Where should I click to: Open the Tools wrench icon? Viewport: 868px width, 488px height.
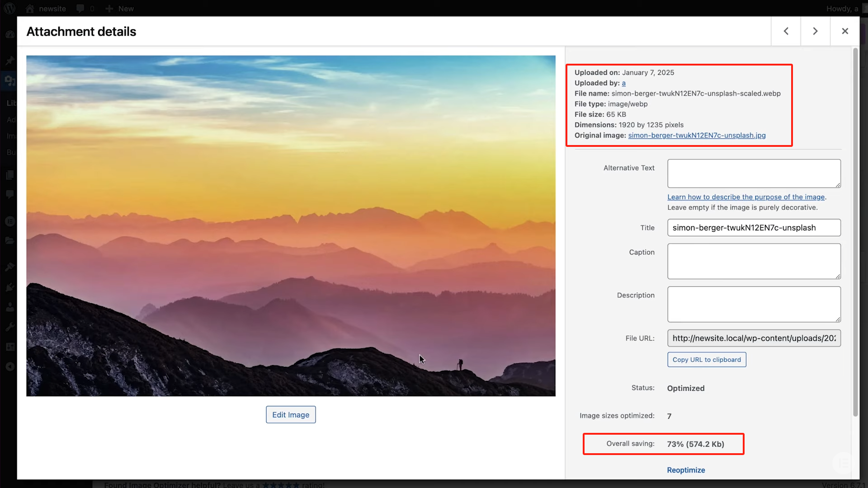coord(10,327)
